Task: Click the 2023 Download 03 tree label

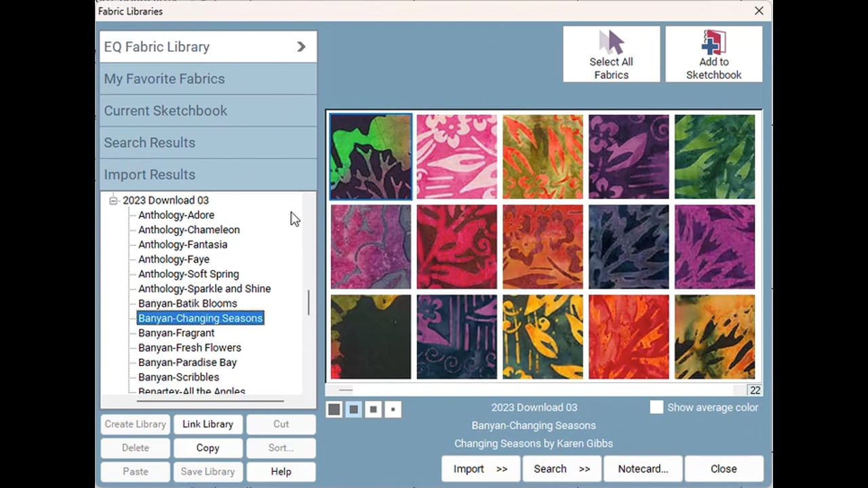Action: [165, 201]
